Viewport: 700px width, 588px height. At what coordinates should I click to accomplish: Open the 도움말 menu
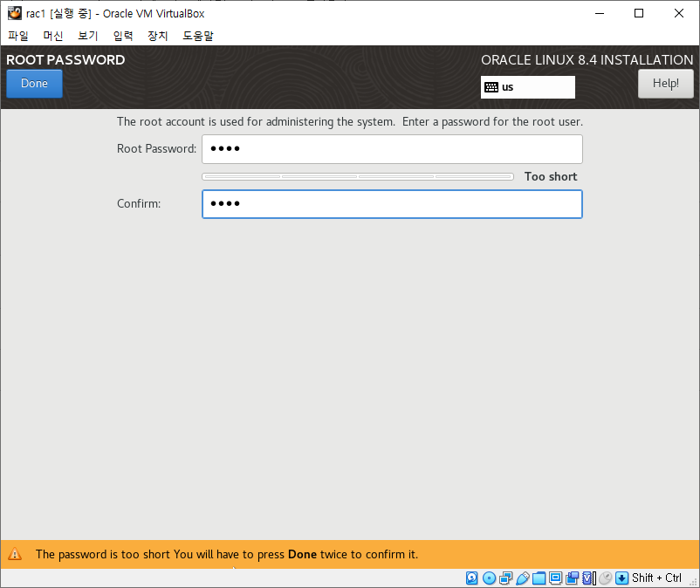(198, 36)
